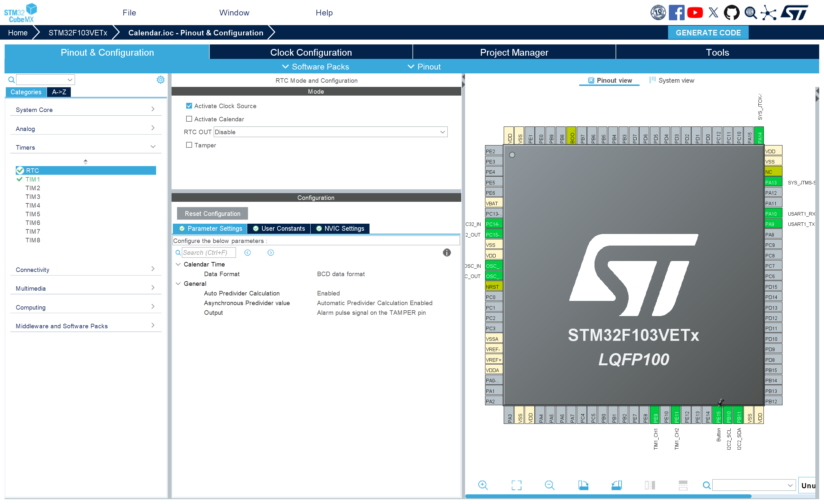Click the settings gear in categories panel
Screen dimensions: 824x504
click(161, 79)
